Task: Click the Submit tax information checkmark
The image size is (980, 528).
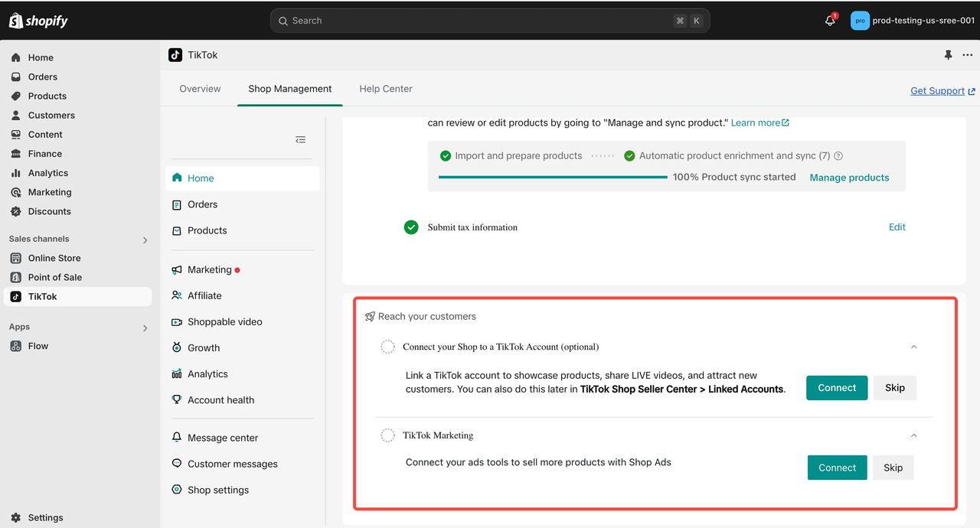Action: pyautogui.click(x=411, y=227)
